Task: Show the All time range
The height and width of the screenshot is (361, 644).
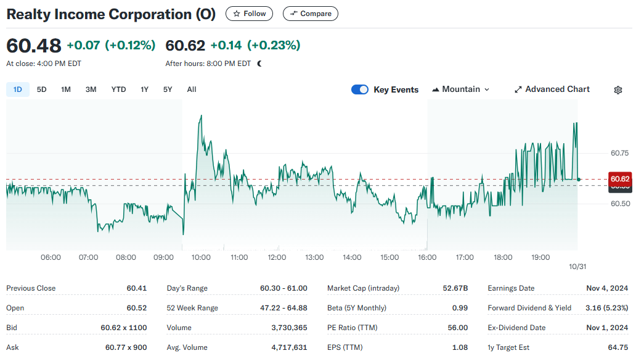Action: coord(192,89)
